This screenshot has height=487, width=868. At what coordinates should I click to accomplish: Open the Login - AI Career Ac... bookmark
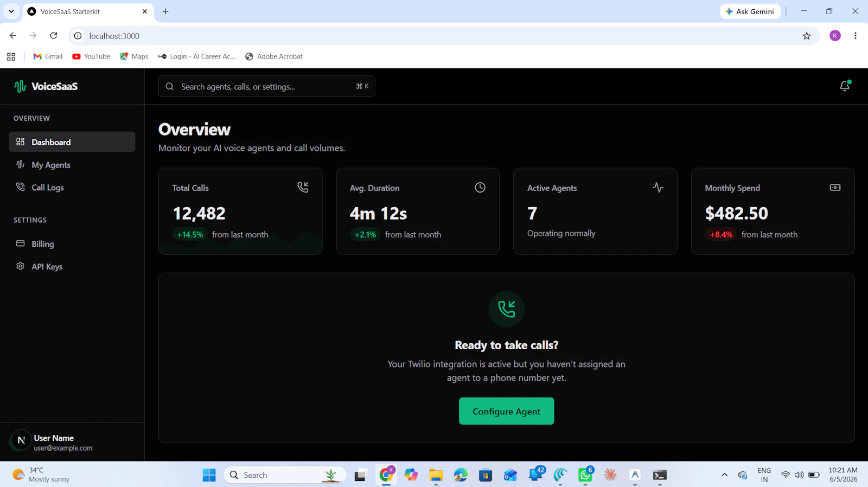pos(196,56)
